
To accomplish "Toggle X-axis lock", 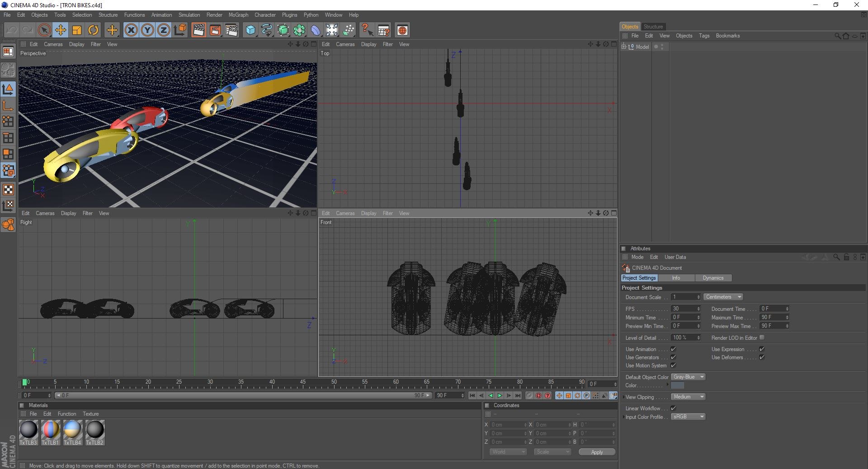I will point(131,30).
